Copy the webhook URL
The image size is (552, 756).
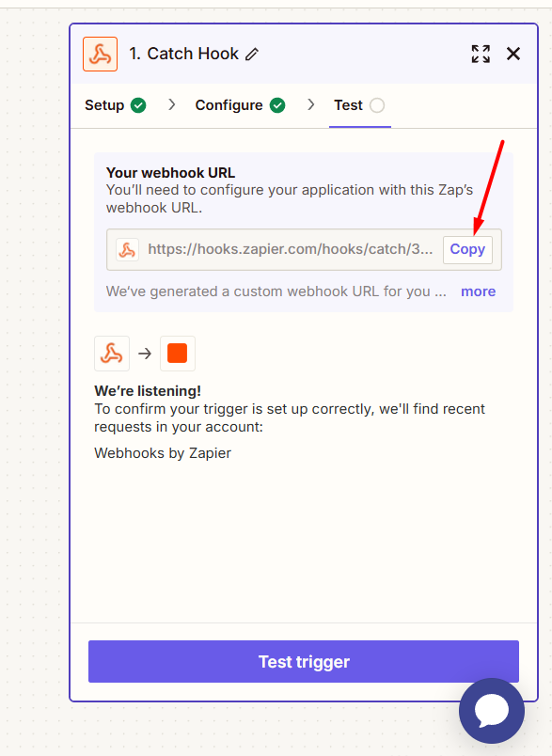tap(467, 250)
